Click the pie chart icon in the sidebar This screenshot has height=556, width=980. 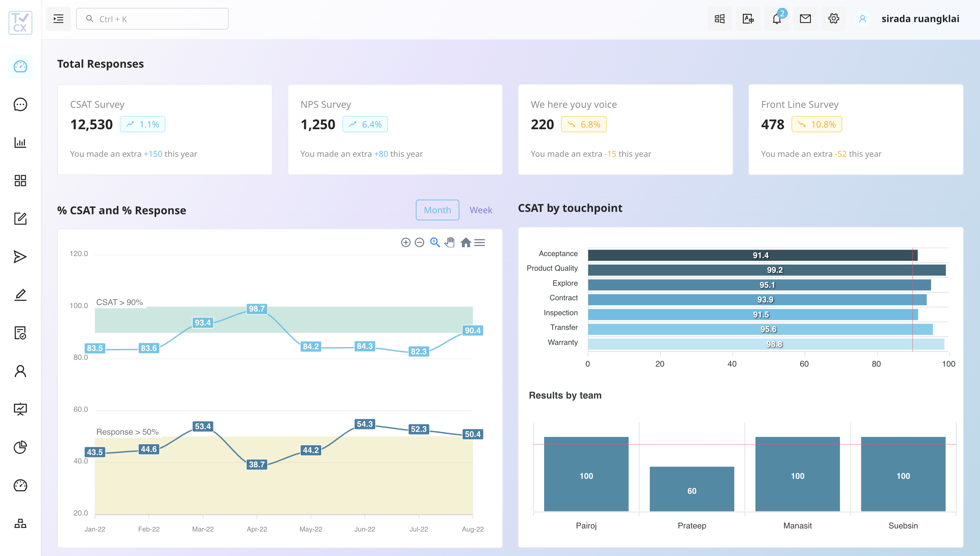point(20,447)
